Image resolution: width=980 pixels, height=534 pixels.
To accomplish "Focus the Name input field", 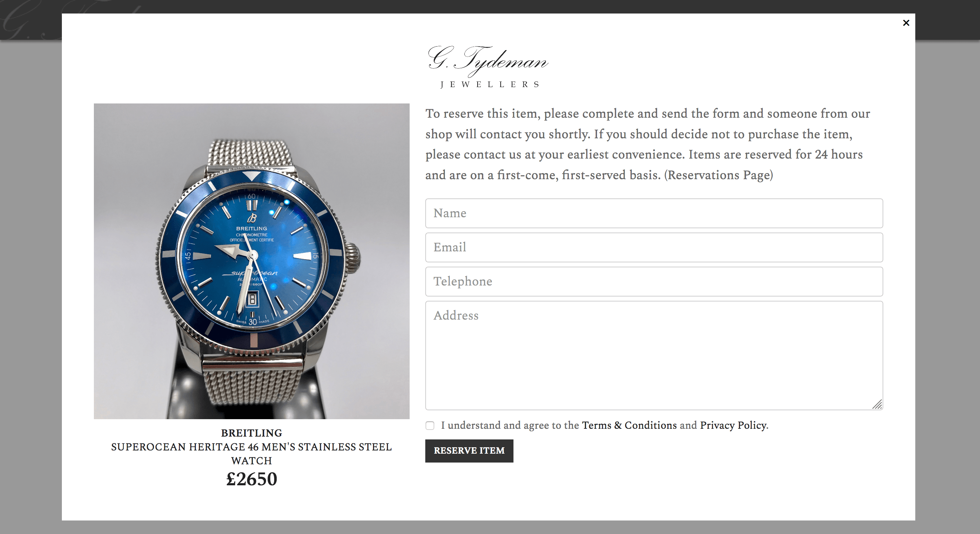I will point(654,213).
